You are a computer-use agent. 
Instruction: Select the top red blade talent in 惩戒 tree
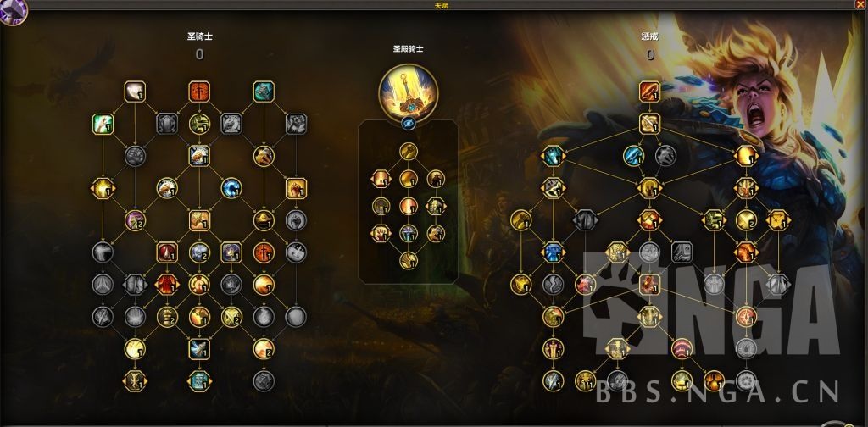pos(650,91)
